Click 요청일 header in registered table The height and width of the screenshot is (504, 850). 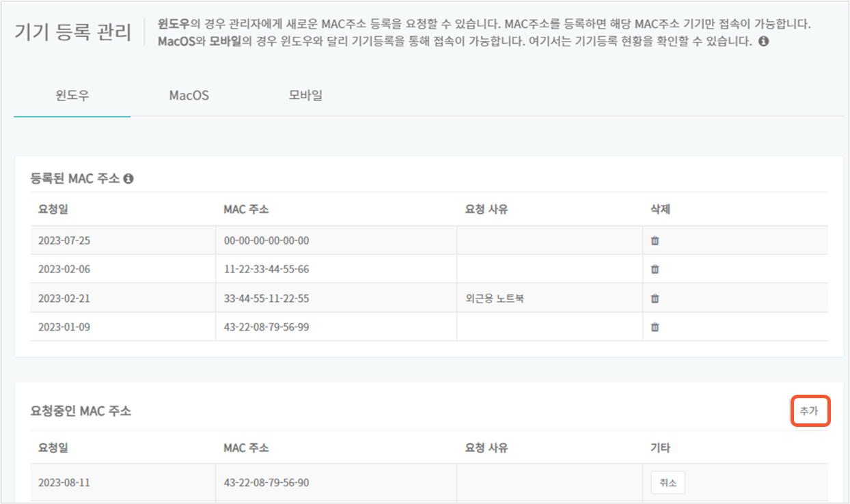[53, 209]
